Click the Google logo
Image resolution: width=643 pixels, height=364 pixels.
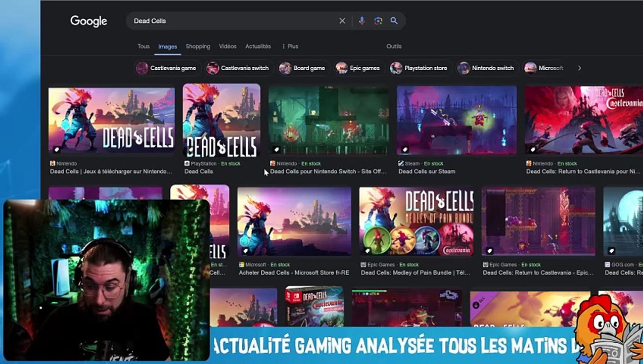(88, 21)
